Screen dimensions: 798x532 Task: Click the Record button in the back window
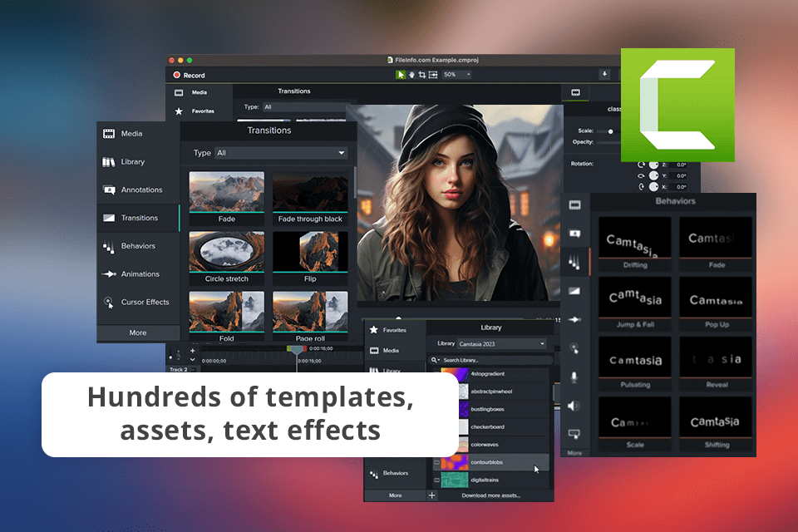point(189,76)
